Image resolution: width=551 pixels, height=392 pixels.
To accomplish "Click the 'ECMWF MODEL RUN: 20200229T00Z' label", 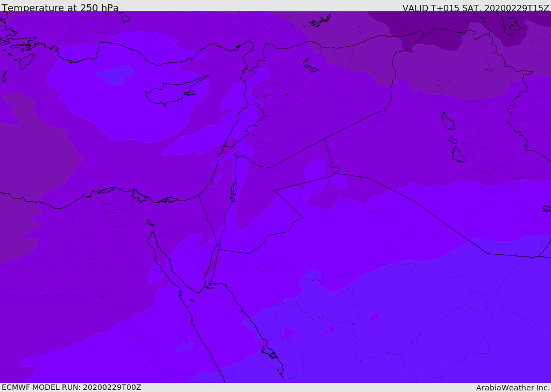I will point(72,387).
